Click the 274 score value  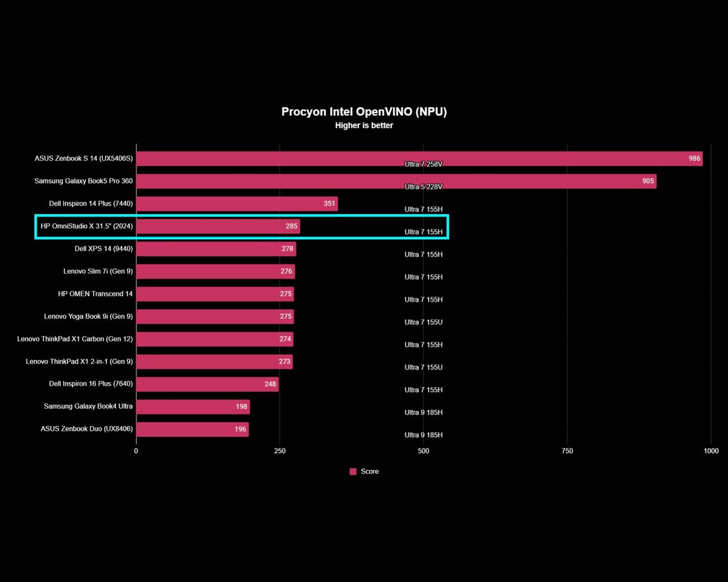coord(285,339)
